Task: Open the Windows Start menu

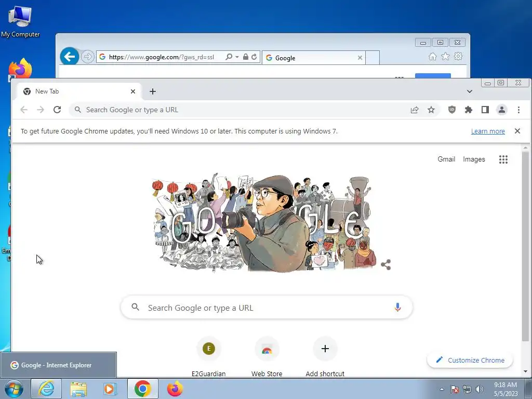Action: click(14, 389)
